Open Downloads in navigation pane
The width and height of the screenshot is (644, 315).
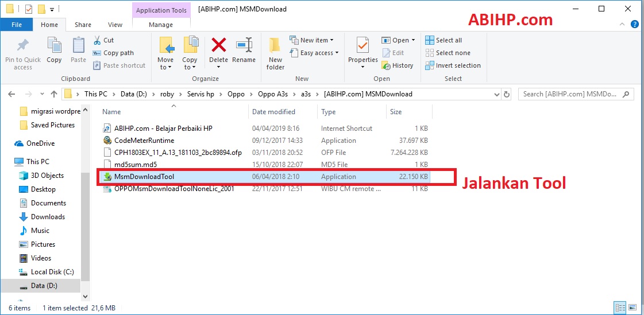tap(42, 216)
